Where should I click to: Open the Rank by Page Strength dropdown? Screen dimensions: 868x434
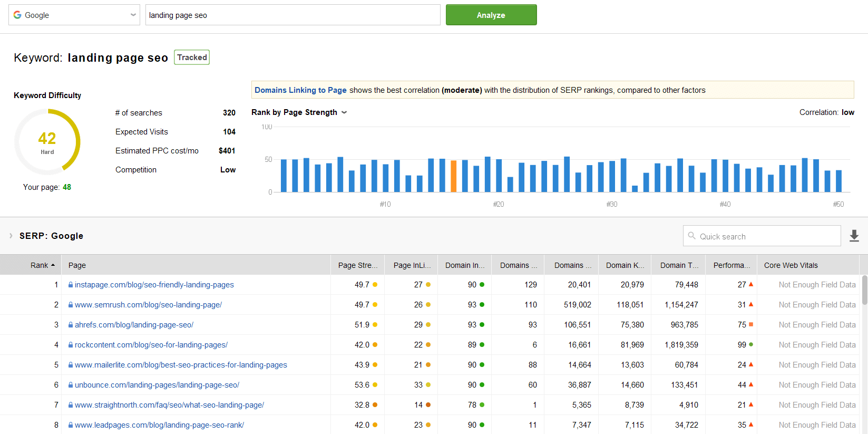pos(299,112)
